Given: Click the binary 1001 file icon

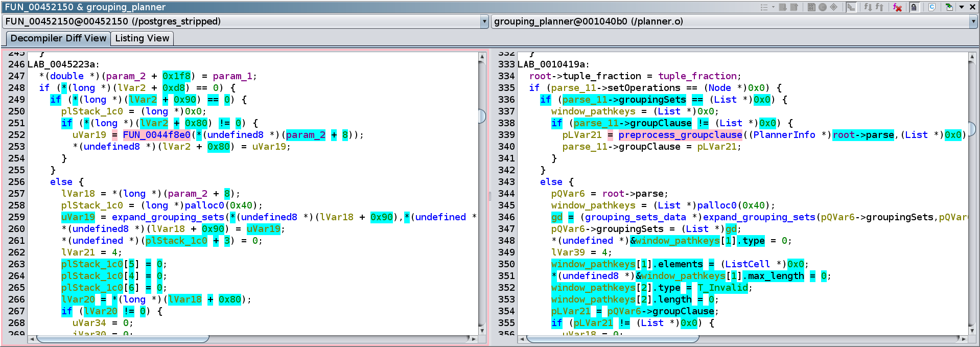Looking at the screenshot, I should coord(811,7).
